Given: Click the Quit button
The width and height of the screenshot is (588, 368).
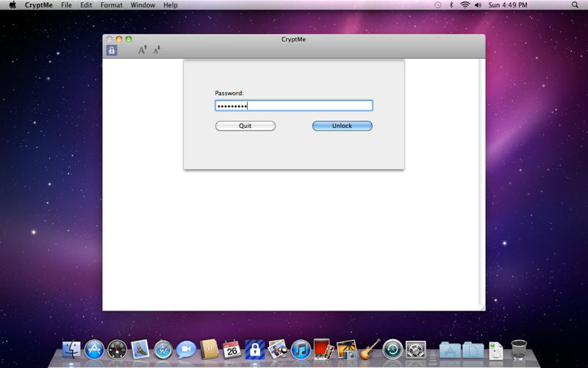Looking at the screenshot, I should [x=245, y=126].
